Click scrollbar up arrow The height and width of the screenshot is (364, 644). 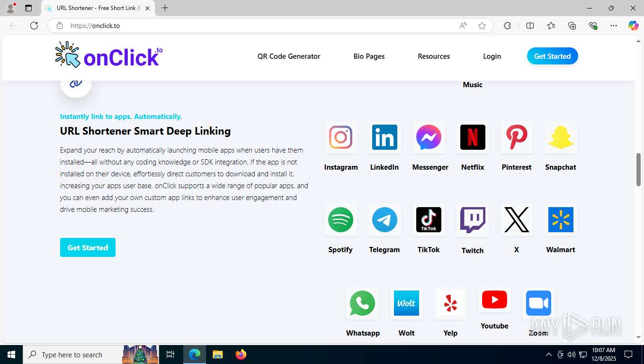(638, 41)
